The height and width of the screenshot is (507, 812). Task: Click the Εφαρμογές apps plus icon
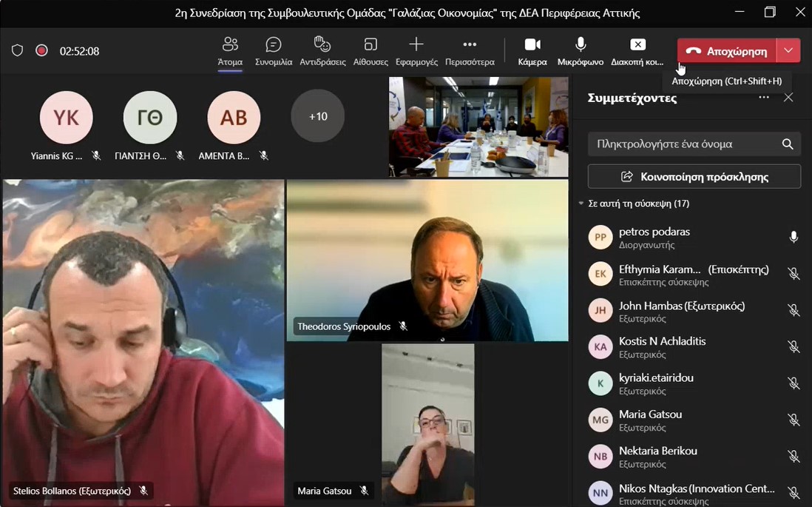(416, 45)
